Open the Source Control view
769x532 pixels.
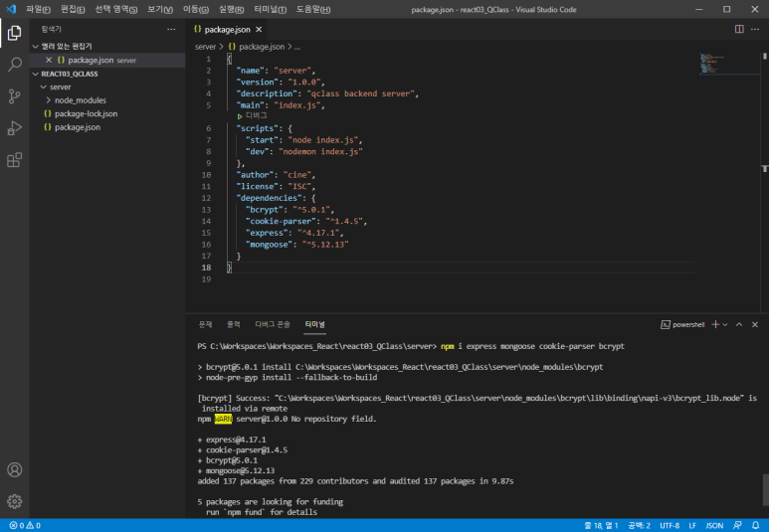(14, 96)
